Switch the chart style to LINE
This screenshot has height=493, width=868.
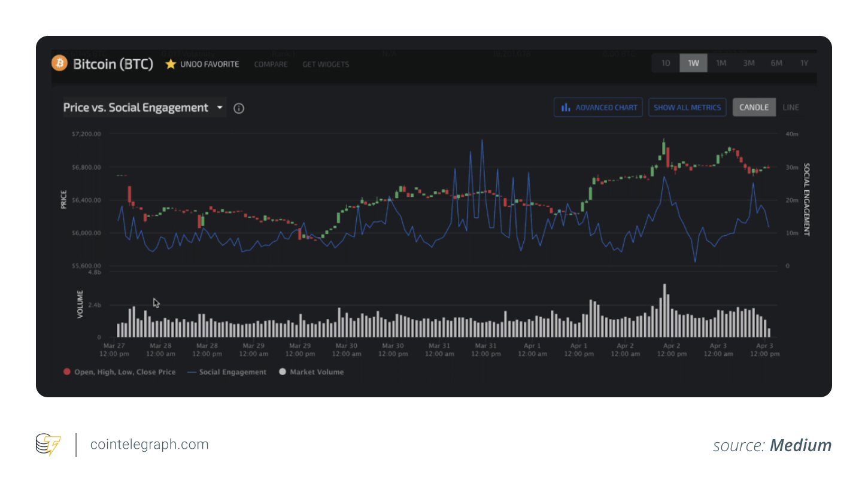click(791, 107)
